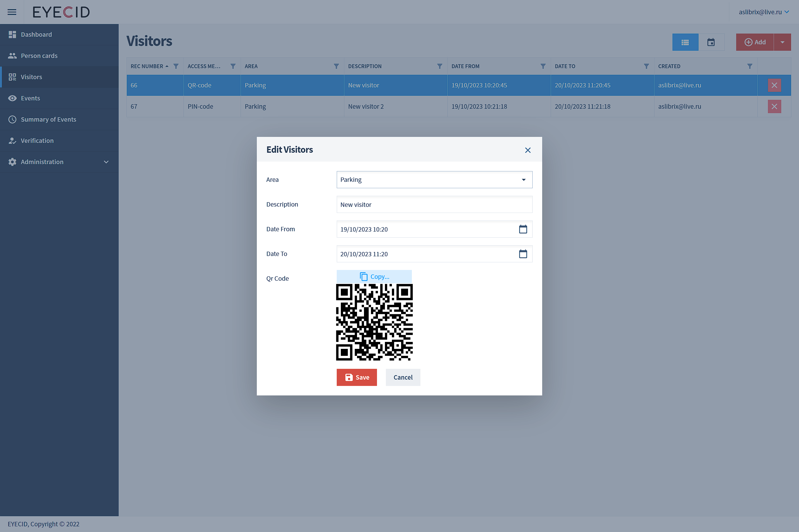The height and width of the screenshot is (532, 799).
Task: Click the EYECID logo
Action: pos(62,12)
